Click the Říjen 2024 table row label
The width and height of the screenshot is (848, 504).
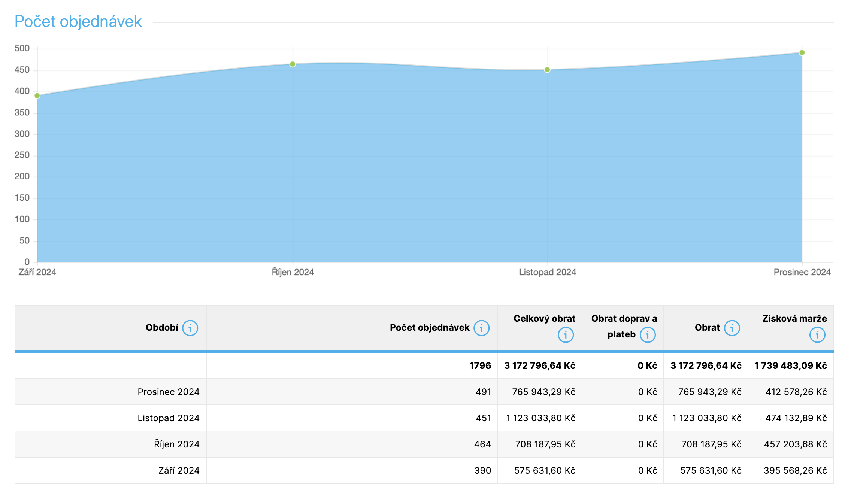pyautogui.click(x=176, y=444)
